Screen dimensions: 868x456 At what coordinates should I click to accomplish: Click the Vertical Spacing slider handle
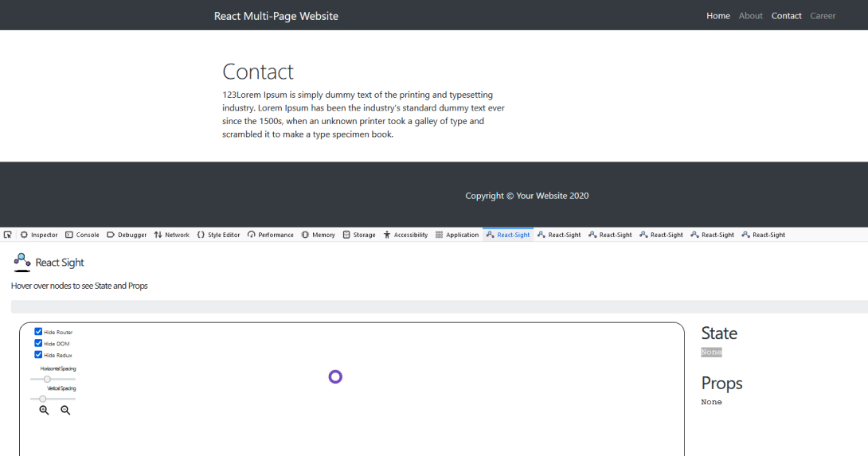pos(43,399)
